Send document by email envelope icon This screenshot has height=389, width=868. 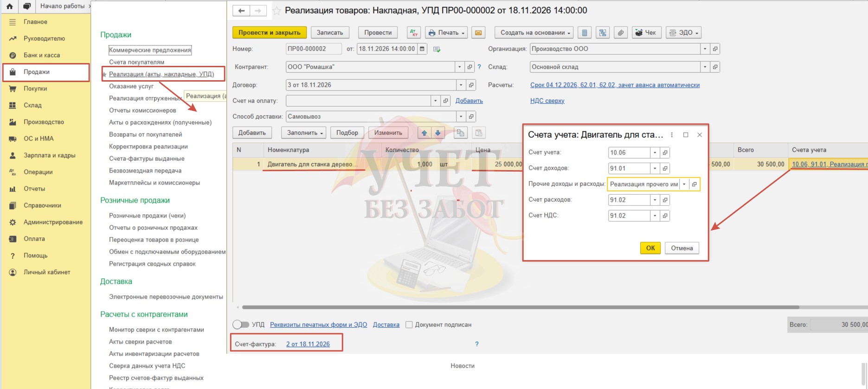point(478,32)
